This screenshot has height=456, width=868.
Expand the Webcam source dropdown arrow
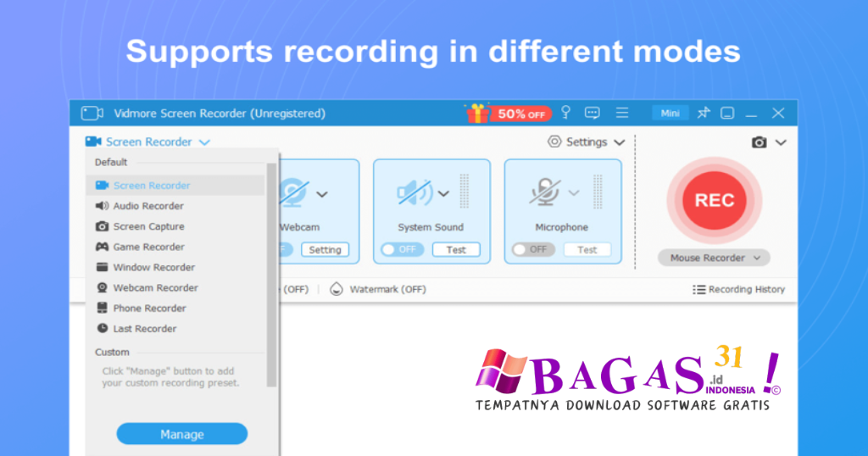click(321, 194)
